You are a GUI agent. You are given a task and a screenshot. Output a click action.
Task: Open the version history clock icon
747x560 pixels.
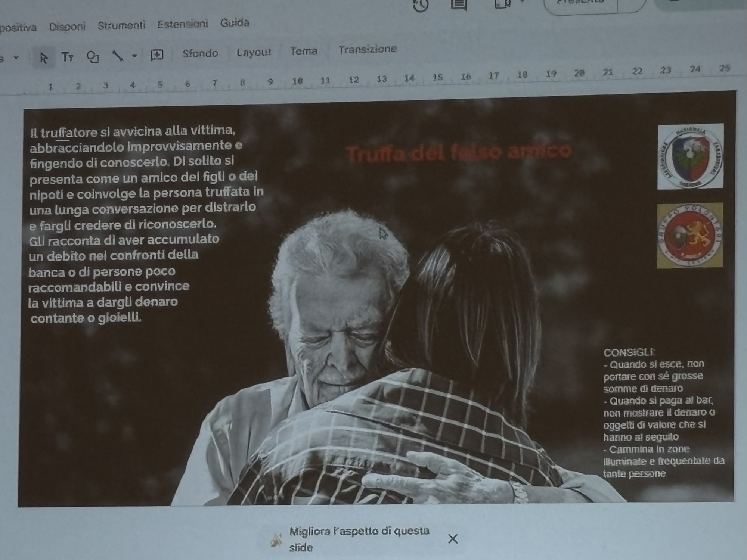(x=420, y=5)
